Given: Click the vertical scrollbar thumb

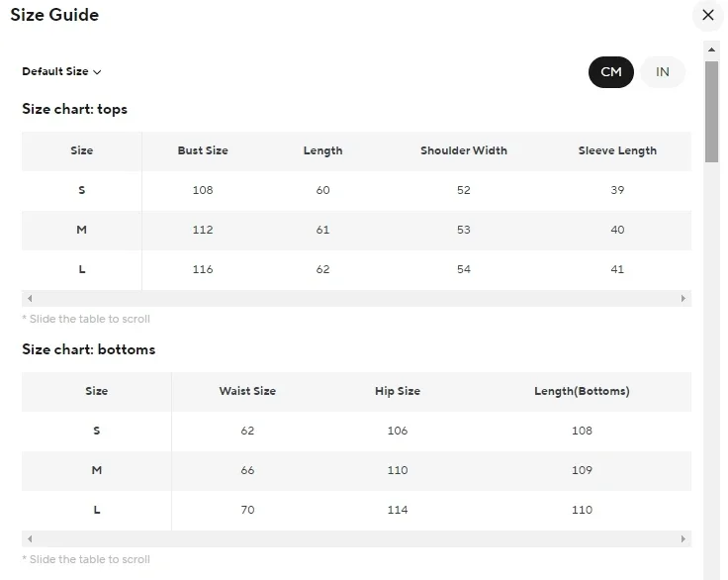Looking at the screenshot, I should [x=711, y=109].
